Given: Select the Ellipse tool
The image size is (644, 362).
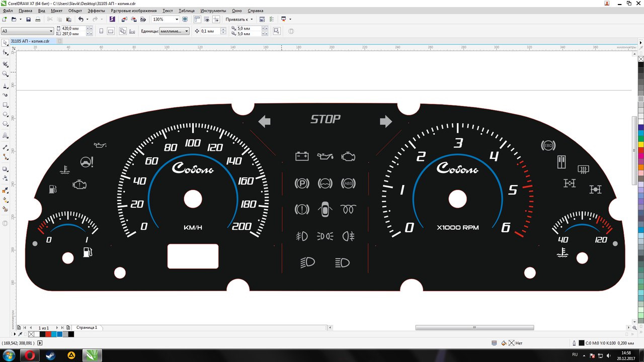Looking at the screenshot, I should tap(6, 115).
